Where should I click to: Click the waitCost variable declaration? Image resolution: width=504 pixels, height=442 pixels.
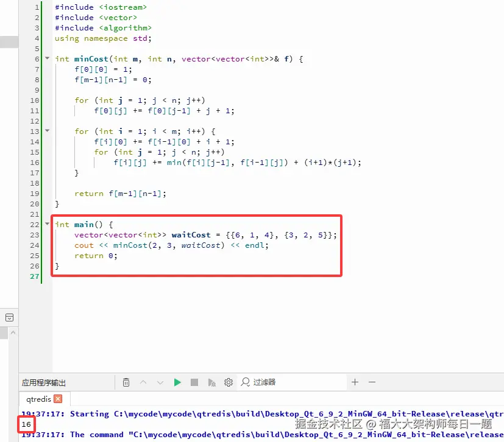191,235
